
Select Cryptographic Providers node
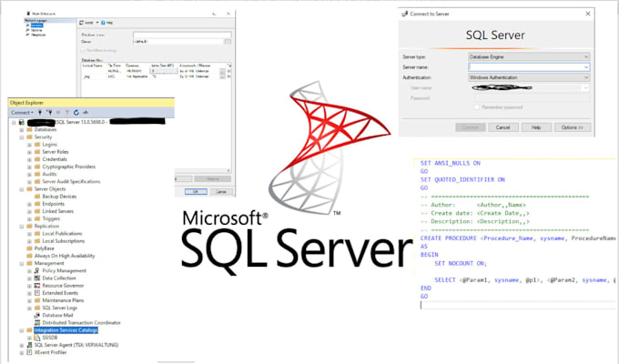pos(68,167)
